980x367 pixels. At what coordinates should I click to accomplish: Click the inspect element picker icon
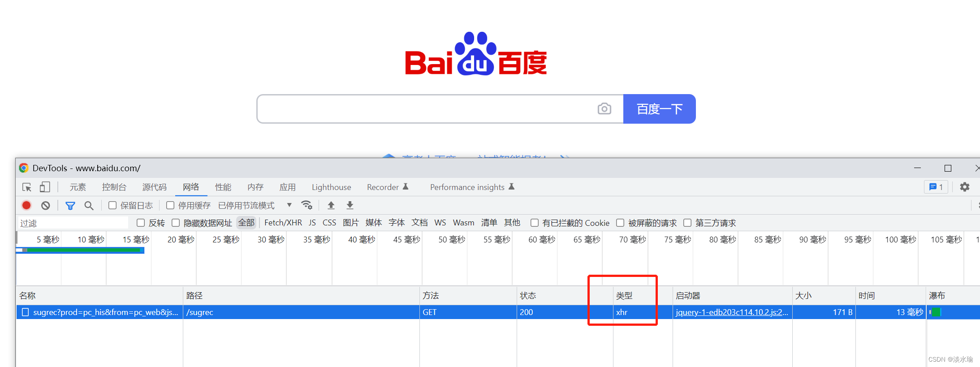[27, 187]
